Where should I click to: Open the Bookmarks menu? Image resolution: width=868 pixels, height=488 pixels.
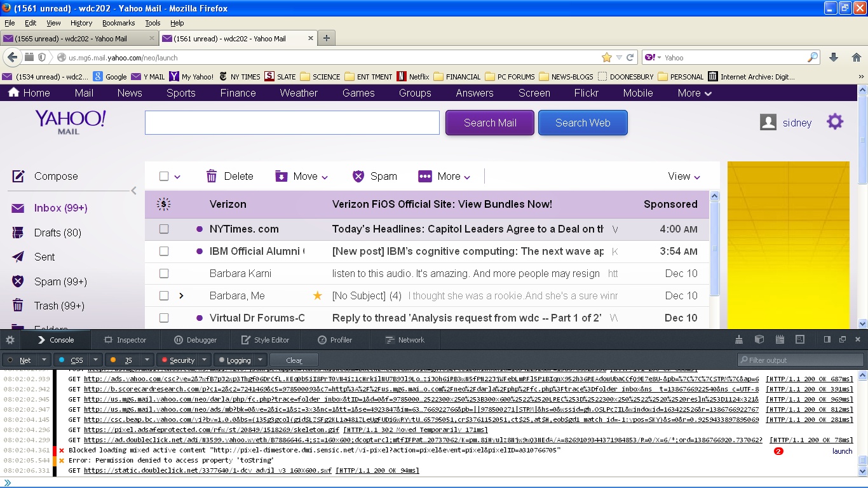[119, 23]
